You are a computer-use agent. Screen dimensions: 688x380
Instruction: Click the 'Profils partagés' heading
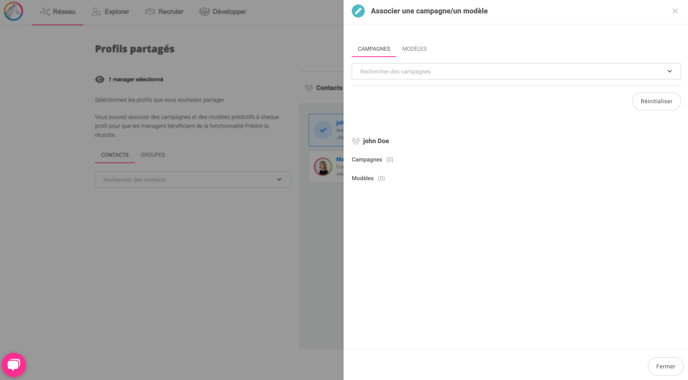(x=135, y=49)
